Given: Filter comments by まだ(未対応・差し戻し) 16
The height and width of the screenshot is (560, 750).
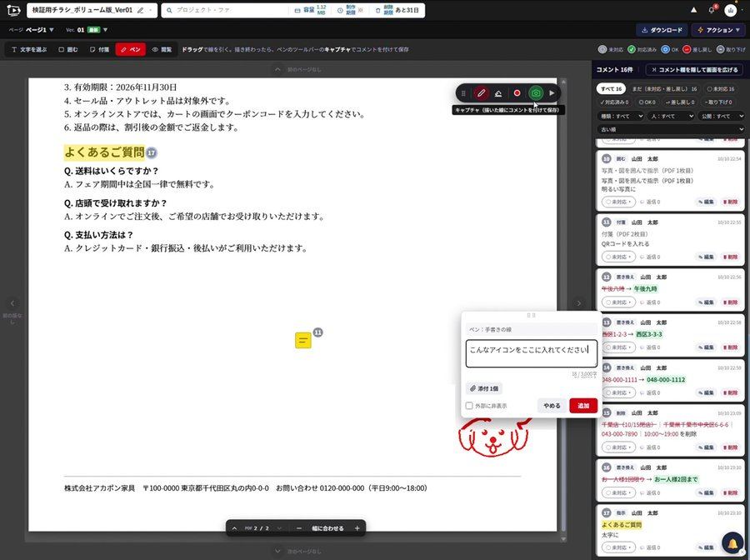Looking at the screenshot, I should (664, 89).
